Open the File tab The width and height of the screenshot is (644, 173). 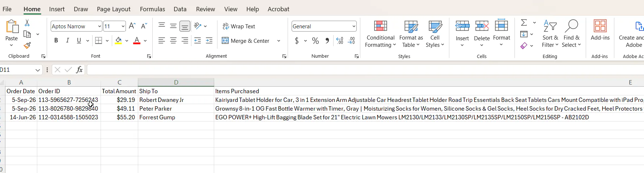point(7,9)
